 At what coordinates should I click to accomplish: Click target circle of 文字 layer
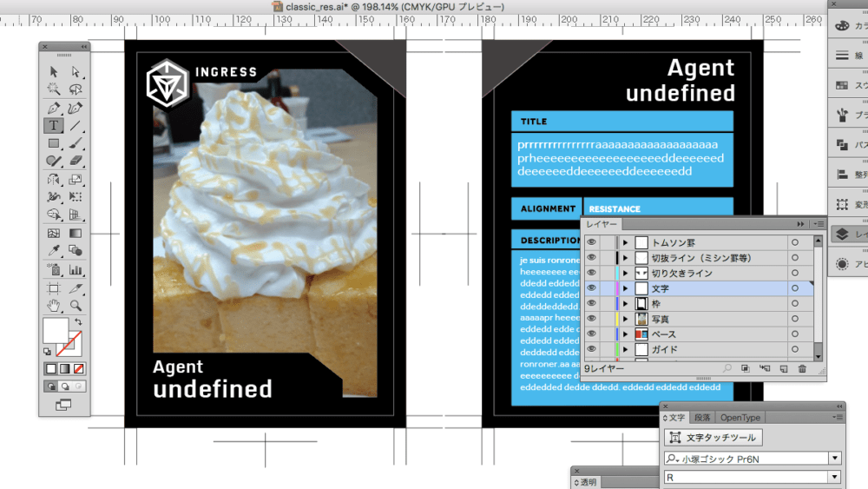pyautogui.click(x=795, y=288)
